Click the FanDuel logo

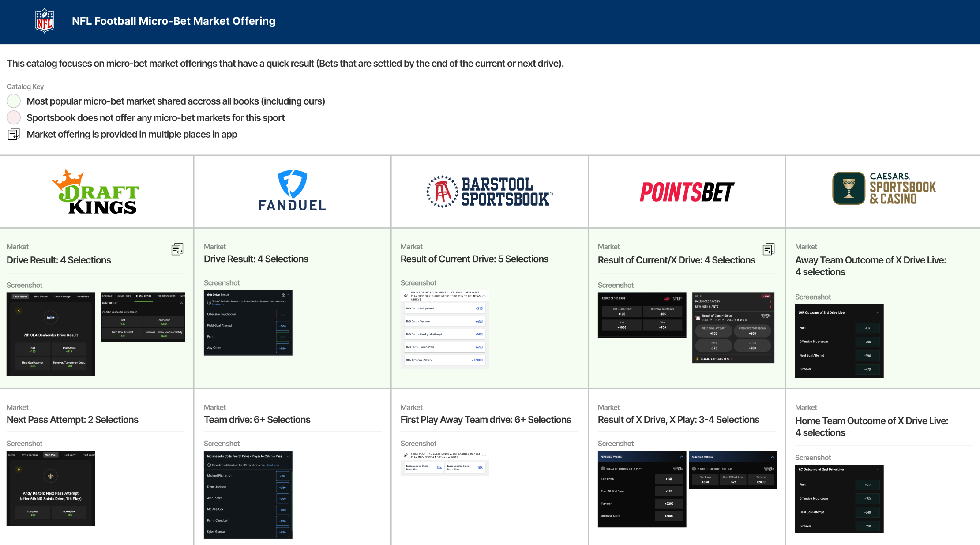coord(292,190)
